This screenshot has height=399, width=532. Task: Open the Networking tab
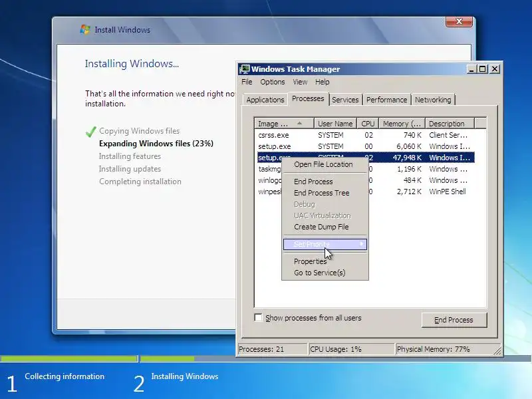click(x=433, y=100)
